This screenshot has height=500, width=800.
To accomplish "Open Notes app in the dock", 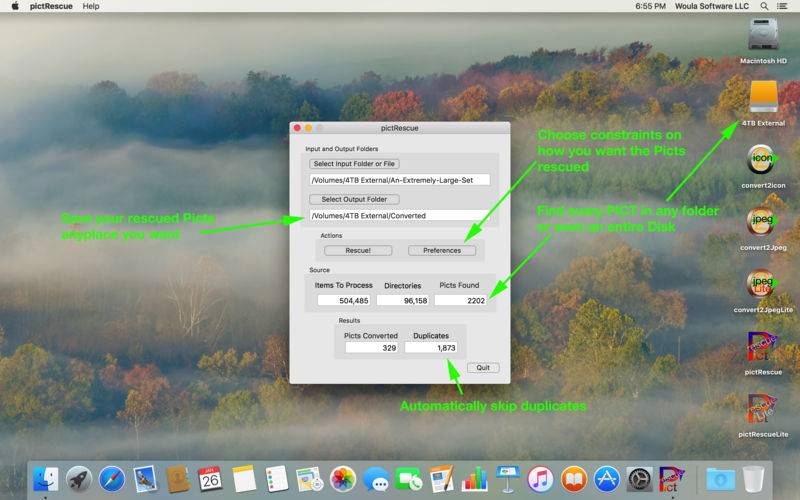I will pyautogui.click(x=244, y=480).
